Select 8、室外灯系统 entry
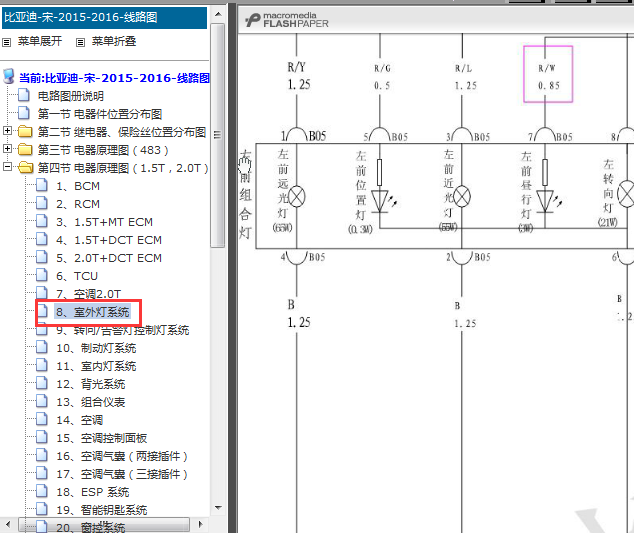Image resolution: width=634 pixels, height=533 pixels. (x=93, y=312)
